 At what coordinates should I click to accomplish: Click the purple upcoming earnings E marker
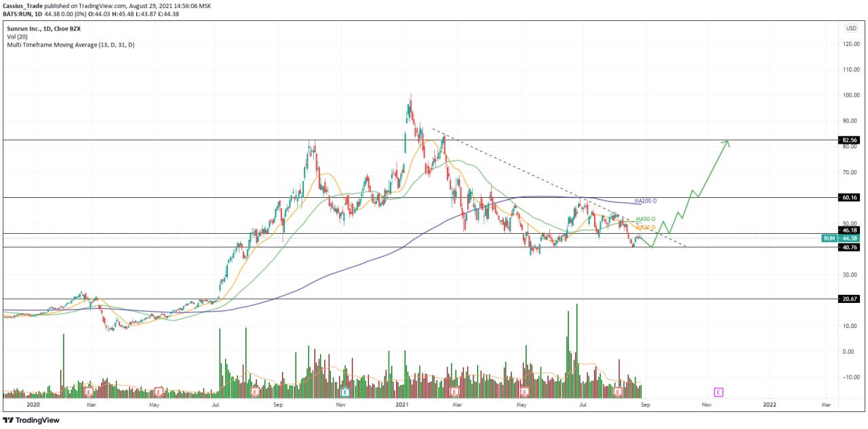[718, 392]
